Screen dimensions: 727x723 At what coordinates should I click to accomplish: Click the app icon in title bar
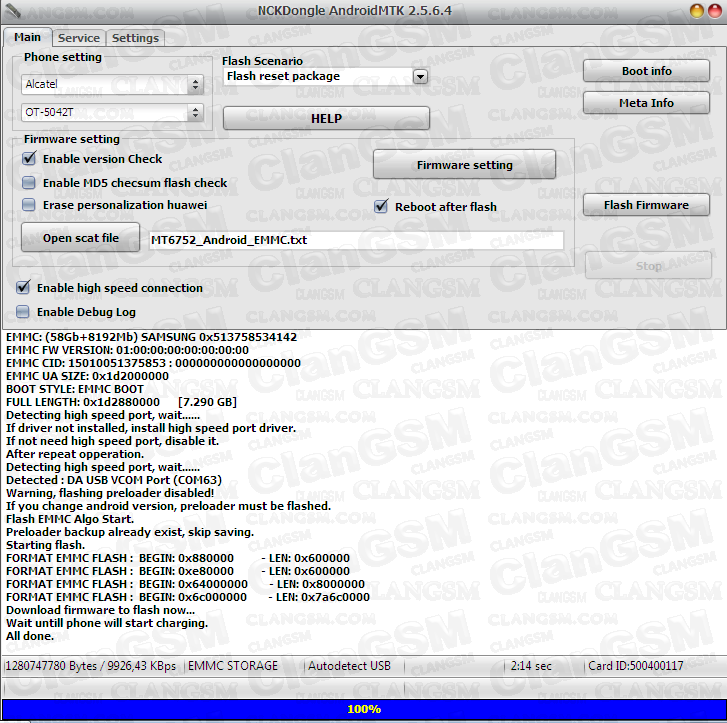point(13,10)
